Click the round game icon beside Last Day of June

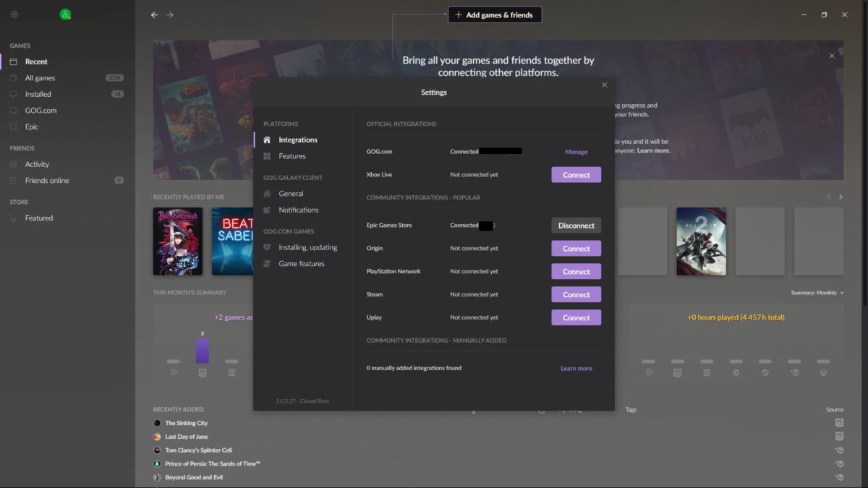(157, 437)
